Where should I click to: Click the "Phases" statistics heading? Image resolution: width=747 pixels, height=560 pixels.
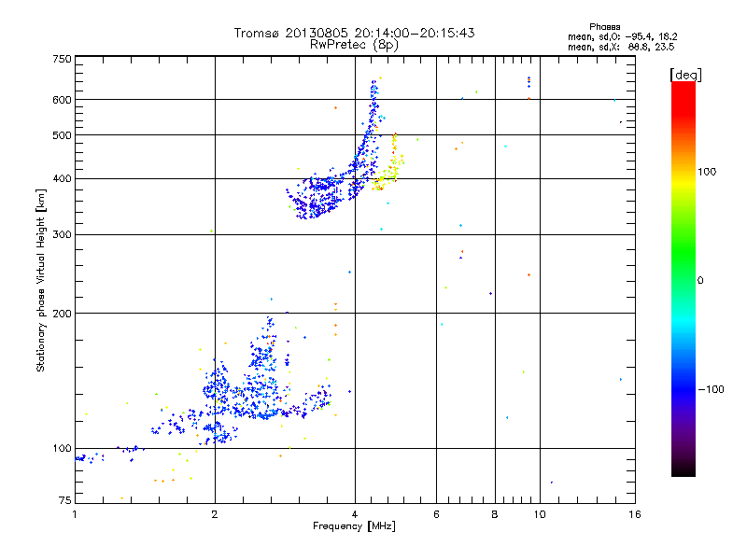604,27
